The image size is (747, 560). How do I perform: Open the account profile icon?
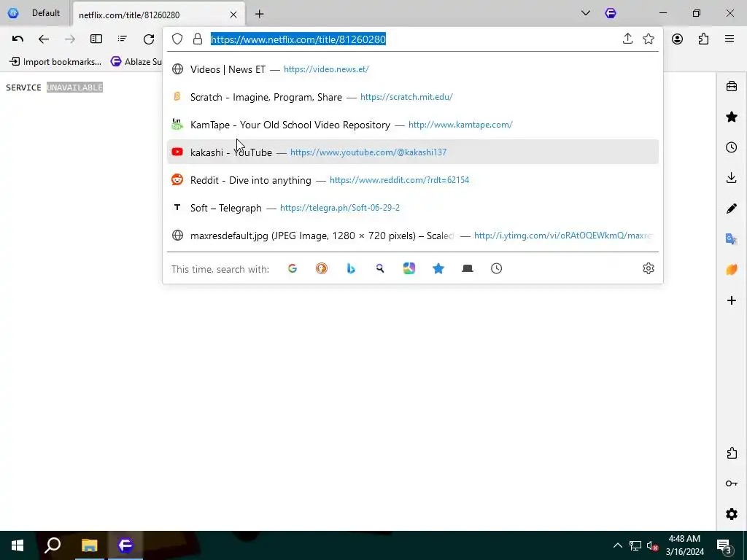click(x=678, y=39)
